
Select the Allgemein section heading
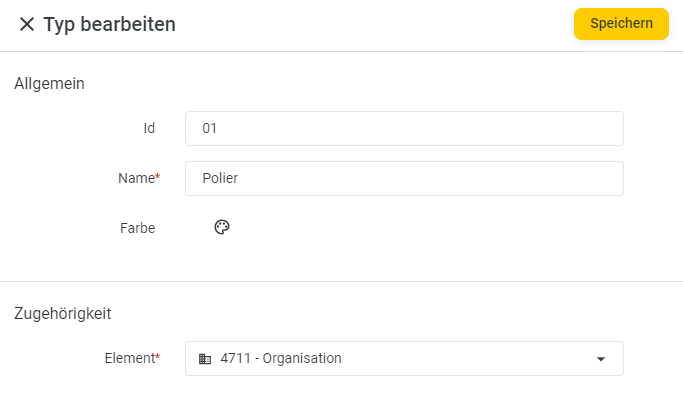49,83
